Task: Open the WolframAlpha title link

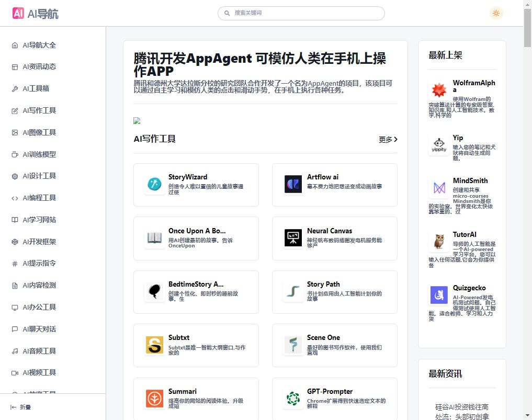Action: 474,86
